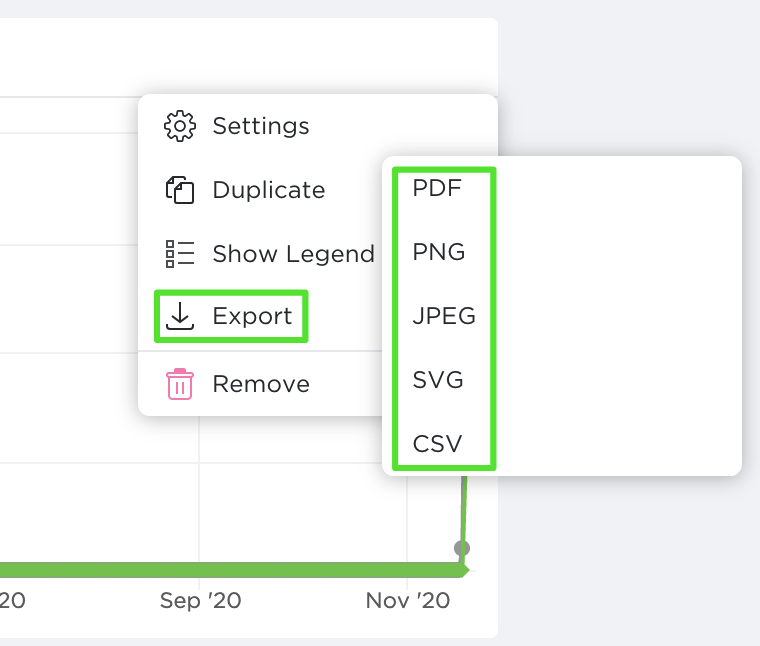760x646 pixels.
Task: Export the chart as SVG
Action: click(x=438, y=380)
